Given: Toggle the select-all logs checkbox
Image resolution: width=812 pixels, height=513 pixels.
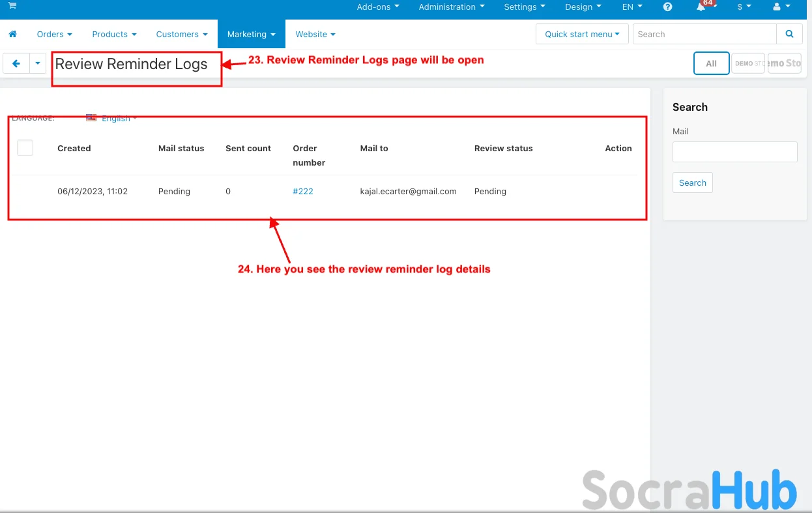Looking at the screenshot, I should pyautogui.click(x=25, y=148).
